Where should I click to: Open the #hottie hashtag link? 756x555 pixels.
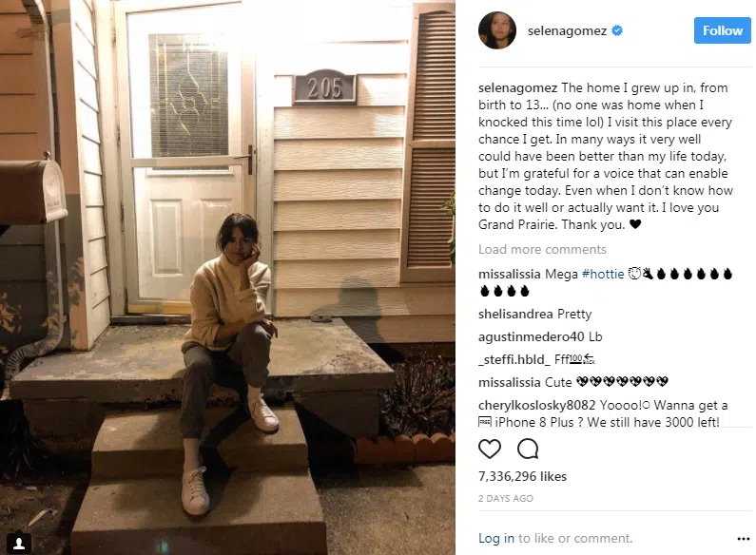[x=603, y=274]
